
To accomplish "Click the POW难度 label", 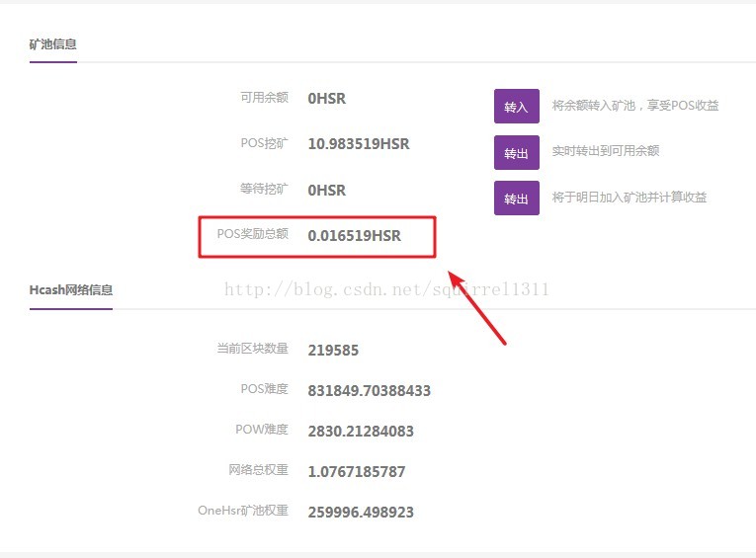I will click(x=262, y=430).
